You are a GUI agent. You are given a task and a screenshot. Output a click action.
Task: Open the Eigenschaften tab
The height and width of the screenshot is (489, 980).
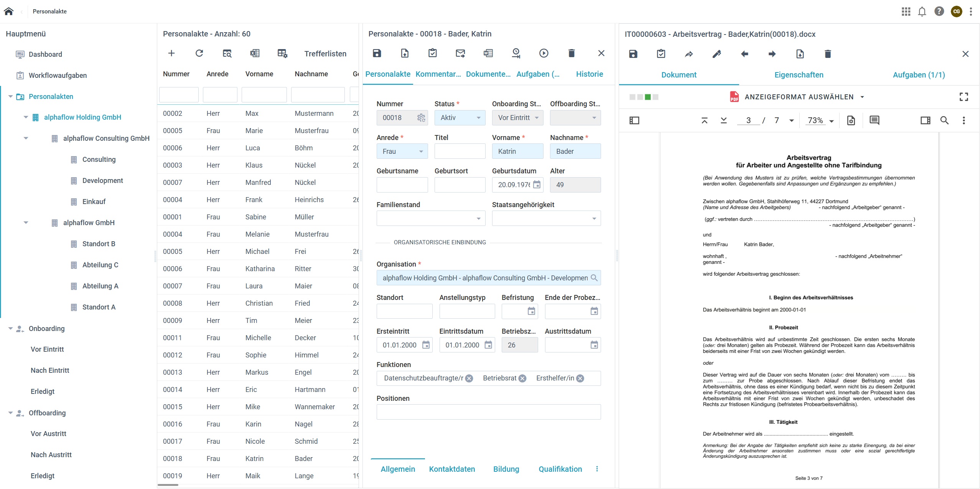click(799, 75)
